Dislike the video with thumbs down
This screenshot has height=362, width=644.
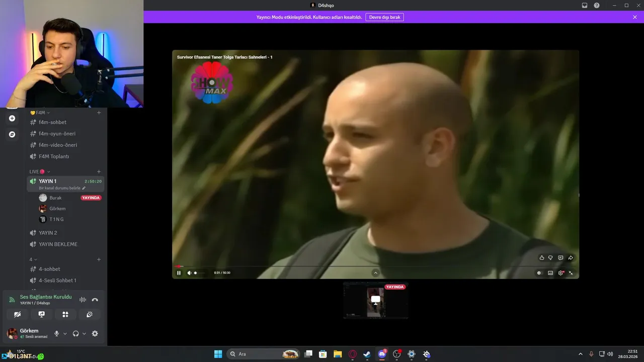coord(550,258)
